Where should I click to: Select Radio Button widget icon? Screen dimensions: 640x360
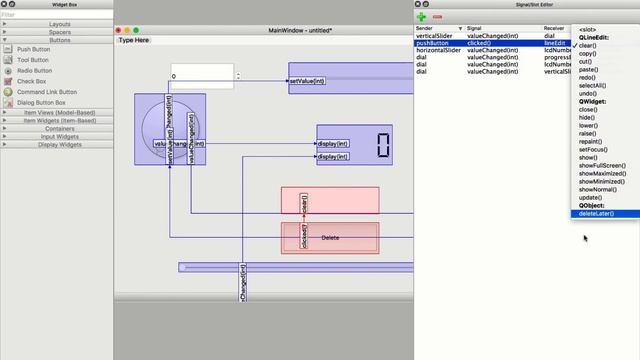pyautogui.click(x=8, y=71)
